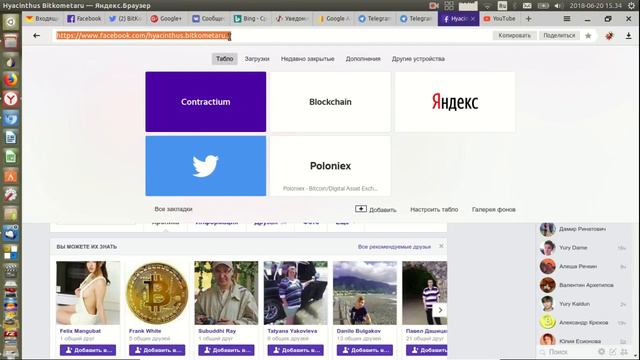This screenshot has width=640, height=360.
Task: Open downloads via the download arrow icon
Action: 629,36
